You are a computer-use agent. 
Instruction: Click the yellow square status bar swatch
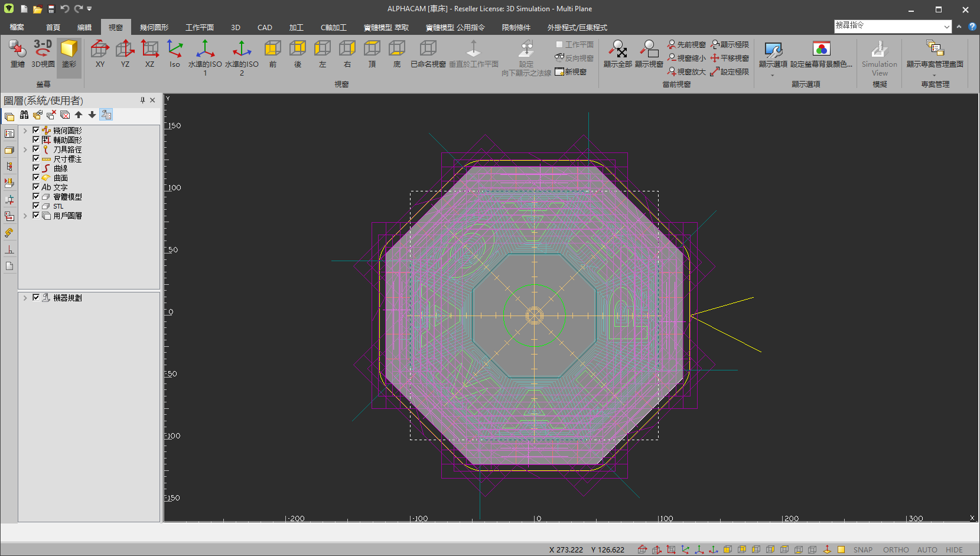[x=841, y=550]
